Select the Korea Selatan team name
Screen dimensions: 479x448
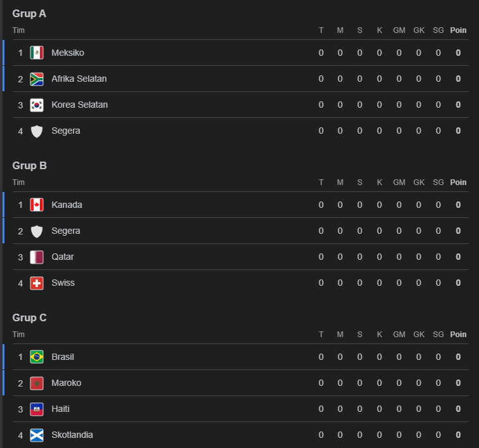point(80,105)
